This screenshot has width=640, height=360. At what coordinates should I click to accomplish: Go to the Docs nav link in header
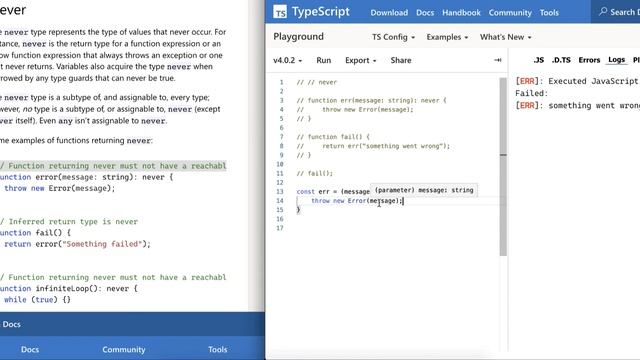pyautogui.click(x=425, y=13)
